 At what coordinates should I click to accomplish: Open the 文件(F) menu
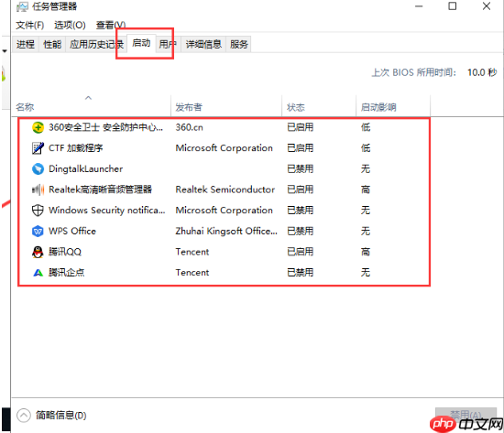30,25
